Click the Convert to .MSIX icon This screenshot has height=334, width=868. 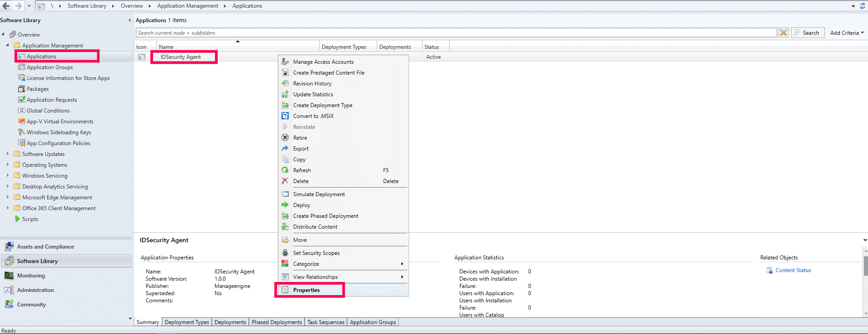coord(285,116)
